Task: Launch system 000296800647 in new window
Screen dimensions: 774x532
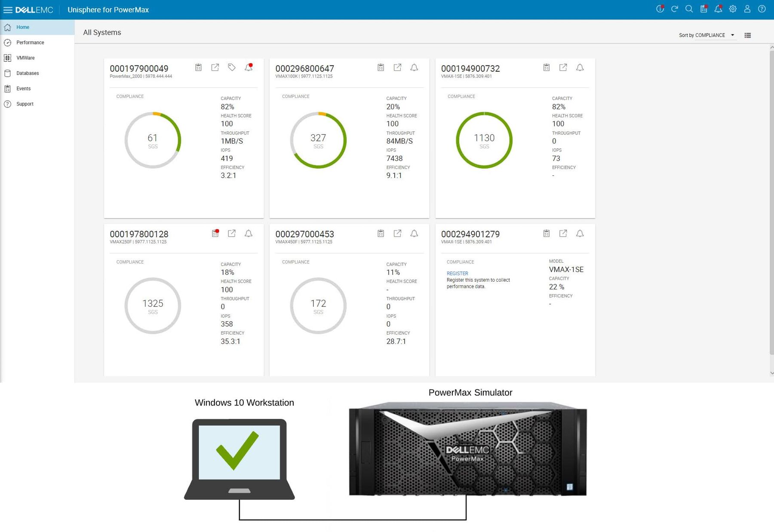Action: (x=397, y=68)
